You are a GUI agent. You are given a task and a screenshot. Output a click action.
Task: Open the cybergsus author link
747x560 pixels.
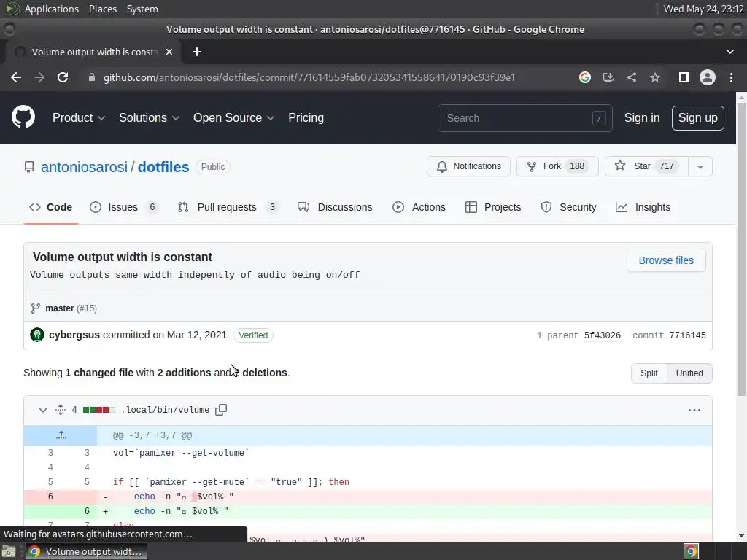pos(74,335)
